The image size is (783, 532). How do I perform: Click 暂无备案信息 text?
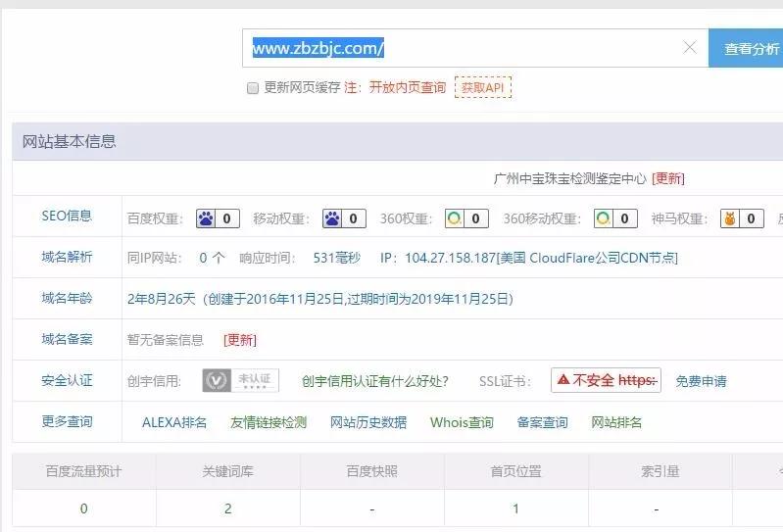tap(166, 340)
